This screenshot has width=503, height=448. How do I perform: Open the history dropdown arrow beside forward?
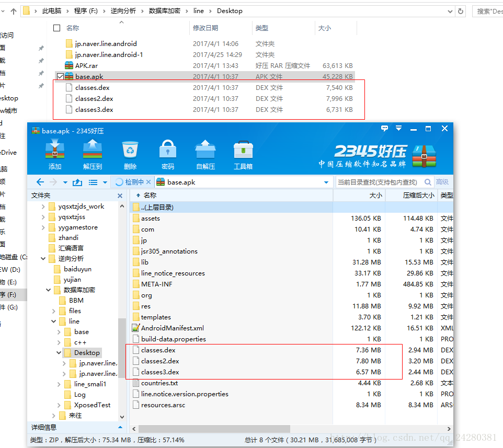tap(65, 182)
